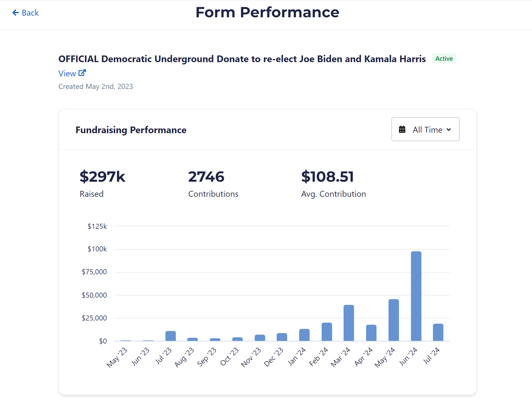Expand the All Time dropdown chevron
Screen dimensions: 532x401
click(449, 130)
